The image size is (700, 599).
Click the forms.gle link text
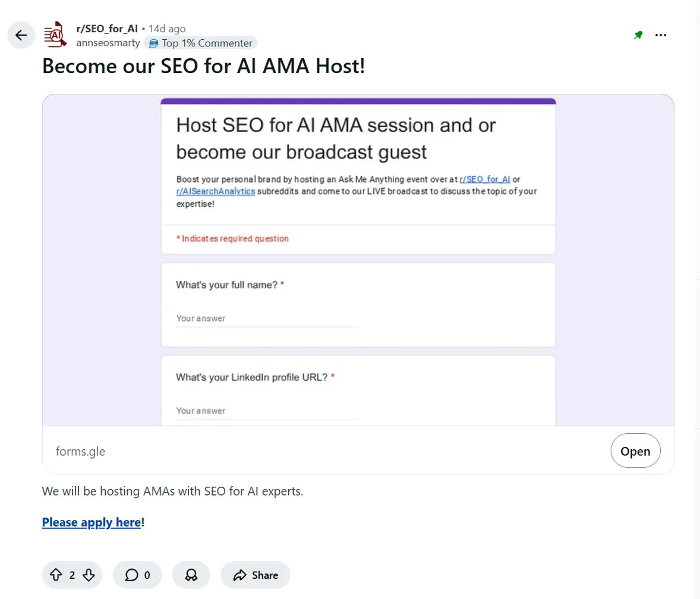(x=80, y=451)
